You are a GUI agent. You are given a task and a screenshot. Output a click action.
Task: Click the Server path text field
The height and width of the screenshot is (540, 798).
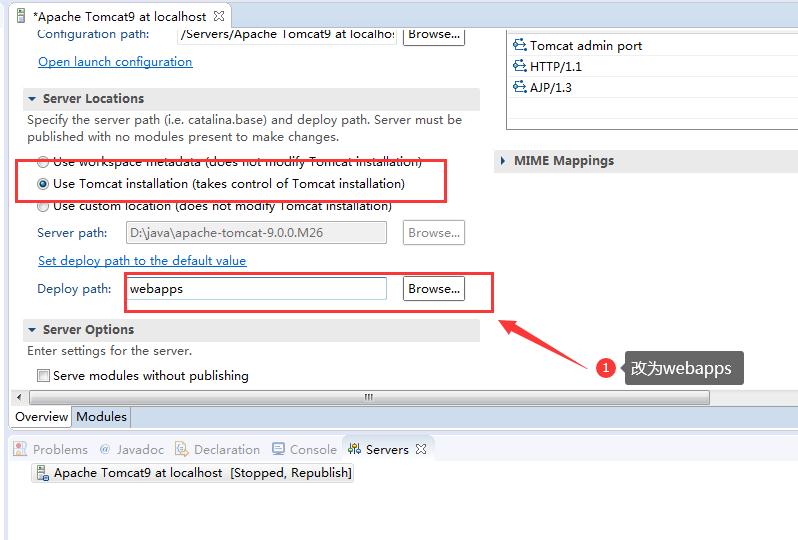(x=256, y=233)
